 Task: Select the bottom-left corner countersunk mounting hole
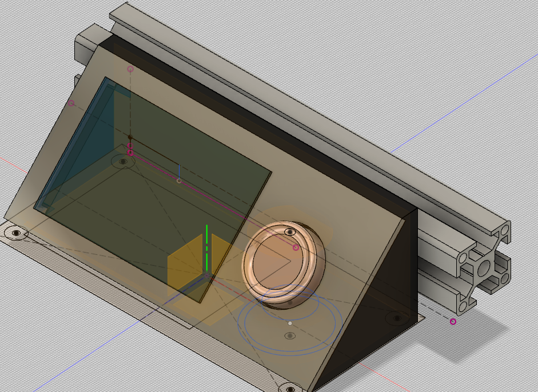click(x=15, y=233)
